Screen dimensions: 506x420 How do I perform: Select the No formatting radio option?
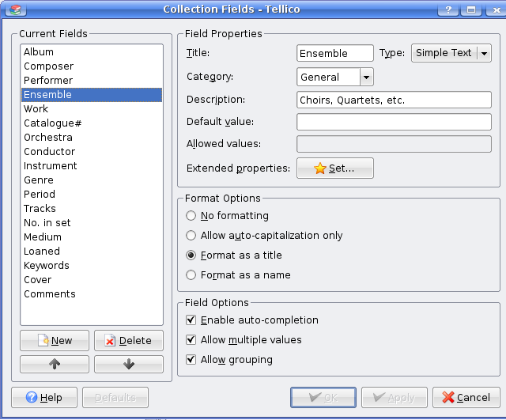pos(191,216)
